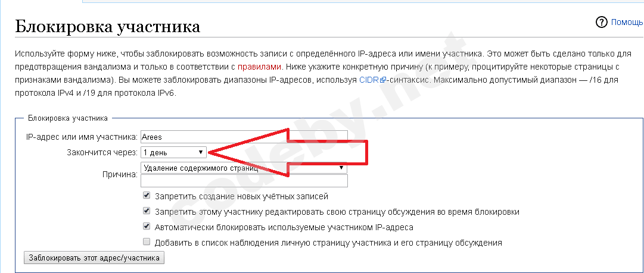Focus the username field containing Arees
Screen dimensions: 644x273
pos(244,137)
